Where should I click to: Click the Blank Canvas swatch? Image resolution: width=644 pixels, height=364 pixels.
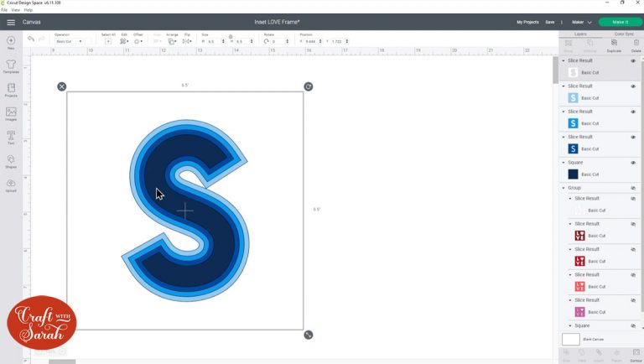point(571,340)
